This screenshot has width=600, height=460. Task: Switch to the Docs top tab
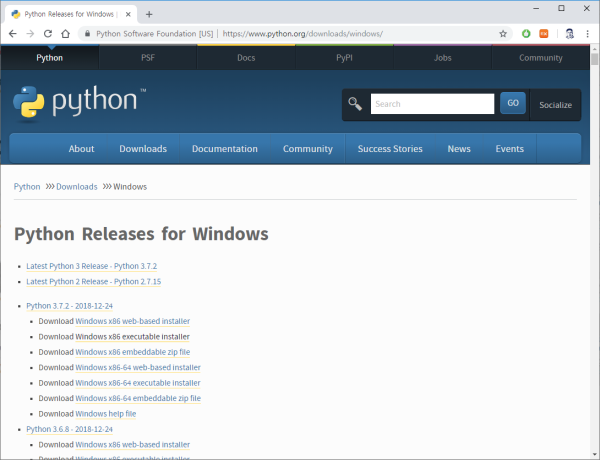(246, 58)
